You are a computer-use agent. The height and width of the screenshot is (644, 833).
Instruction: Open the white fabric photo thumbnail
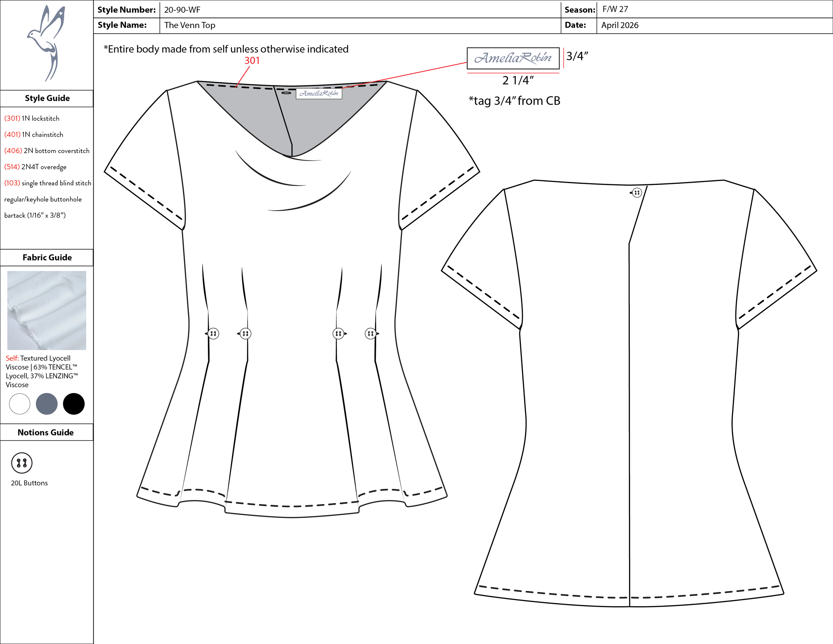click(x=47, y=310)
